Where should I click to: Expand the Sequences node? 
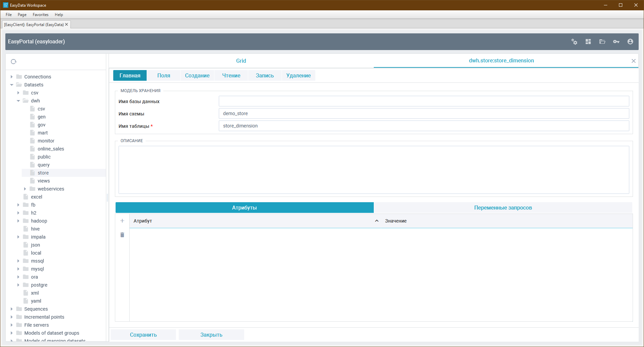point(12,309)
